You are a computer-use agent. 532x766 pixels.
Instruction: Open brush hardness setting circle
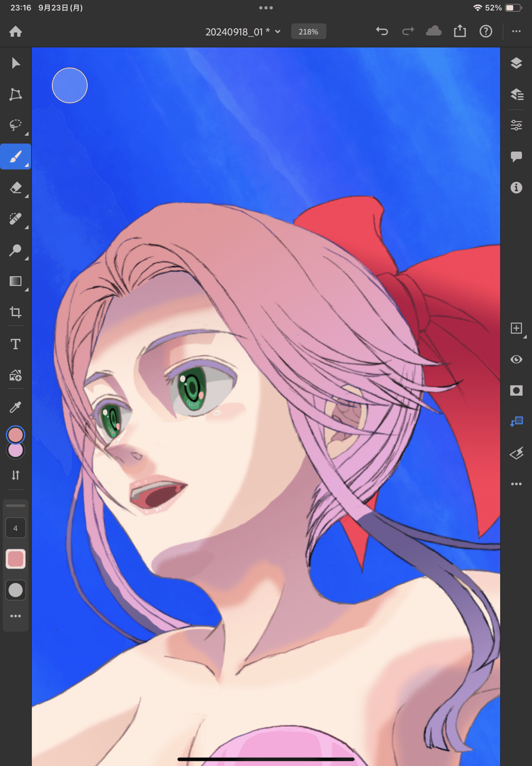pos(16,590)
